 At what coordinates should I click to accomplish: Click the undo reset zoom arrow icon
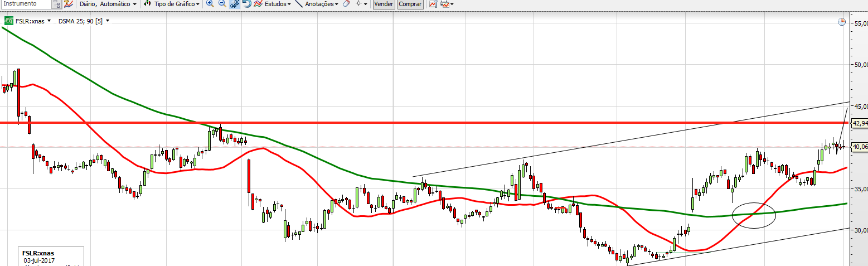(x=246, y=4)
